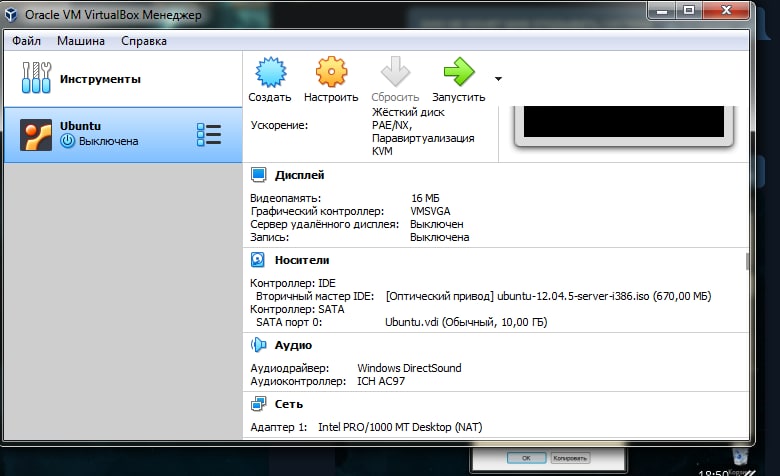Click the details pane vertical scrollbar
This screenshot has height=476, width=780.
coord(747,261)
